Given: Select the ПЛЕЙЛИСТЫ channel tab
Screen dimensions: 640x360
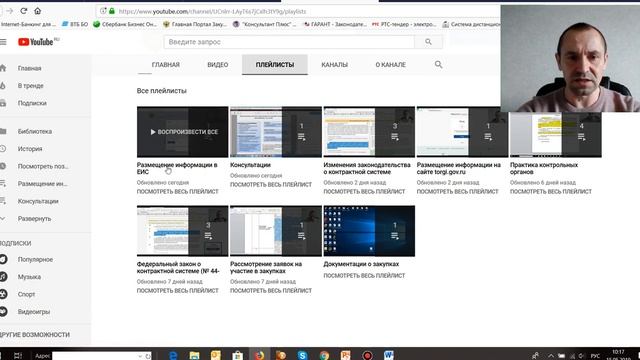Looking at the screenshot, I should tap(275, 64).
